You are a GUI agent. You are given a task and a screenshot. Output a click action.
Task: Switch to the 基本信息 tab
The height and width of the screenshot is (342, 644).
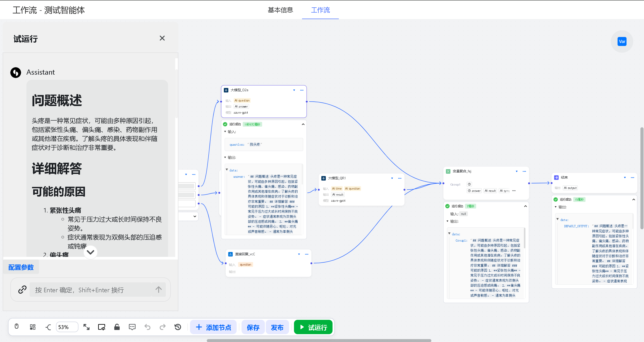[x=280, y=10]
